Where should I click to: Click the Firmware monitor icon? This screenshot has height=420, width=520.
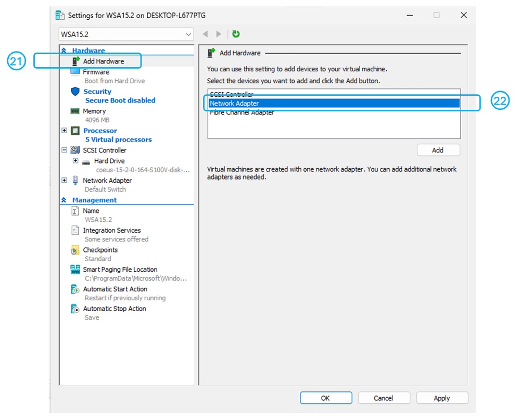[75, 72]
